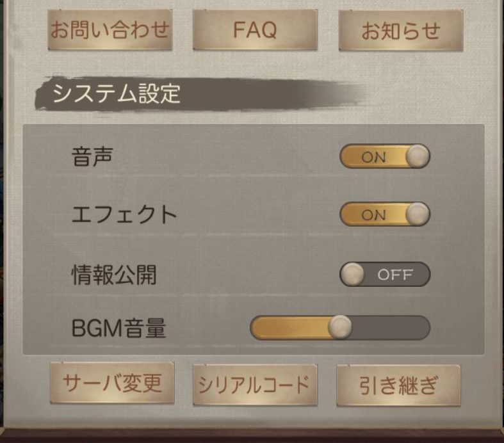The image size is (504, 443).
Task: Enable the 情報公開 switch
Action: click(385, 275)
